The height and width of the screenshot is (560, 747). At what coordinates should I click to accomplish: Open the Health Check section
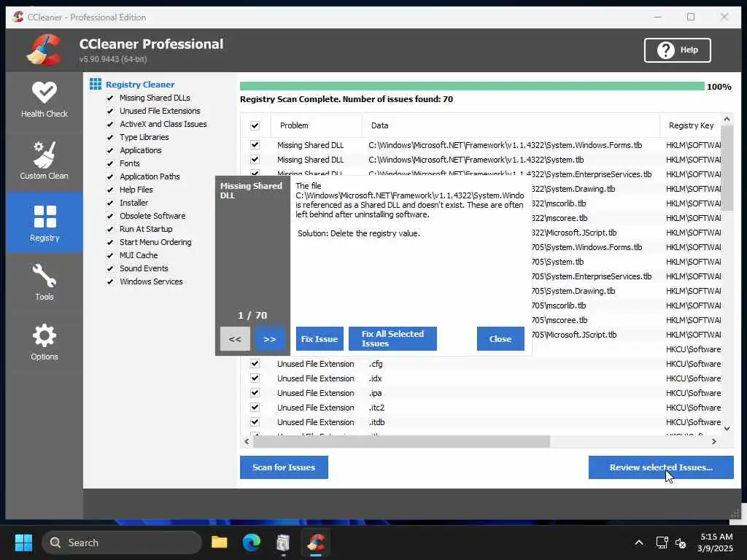click(44, 100)
